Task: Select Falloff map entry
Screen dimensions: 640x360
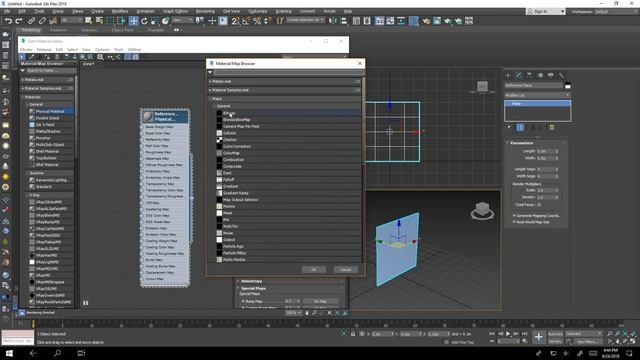Action: pos(288,180)
